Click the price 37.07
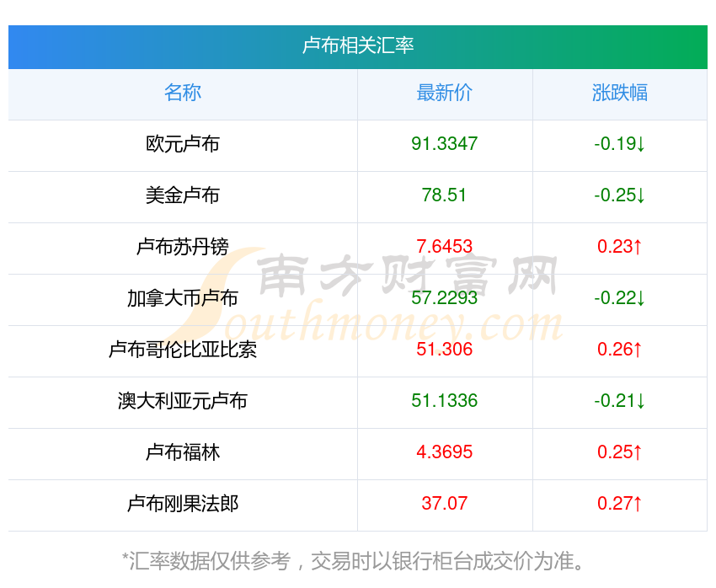The height and width of the screenshot is (588, 716). click(444, 504)
